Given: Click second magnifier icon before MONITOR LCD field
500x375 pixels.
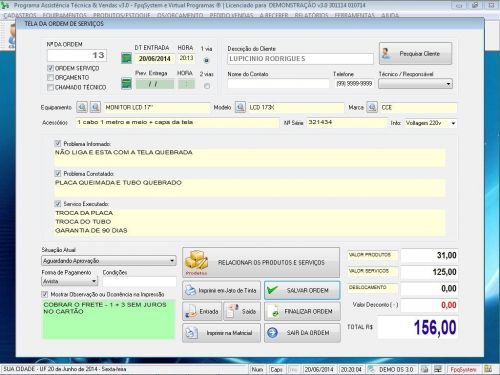Looking at the screenshot, I should (x=95, y=107).
